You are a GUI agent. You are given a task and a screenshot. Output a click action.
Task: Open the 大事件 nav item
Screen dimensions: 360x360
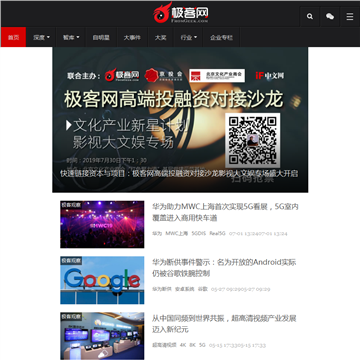(x=132, y=37)
